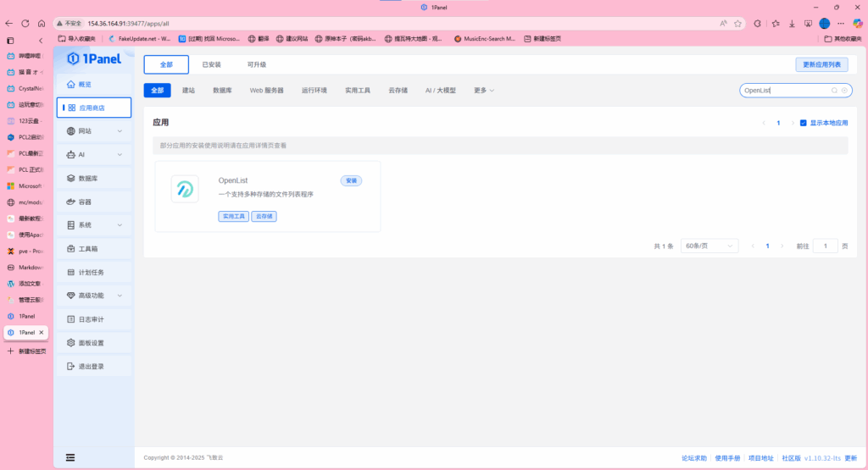
Task: Expand the 更多 category dropdown
Action: pyautogui.click(x=484, y=90)
